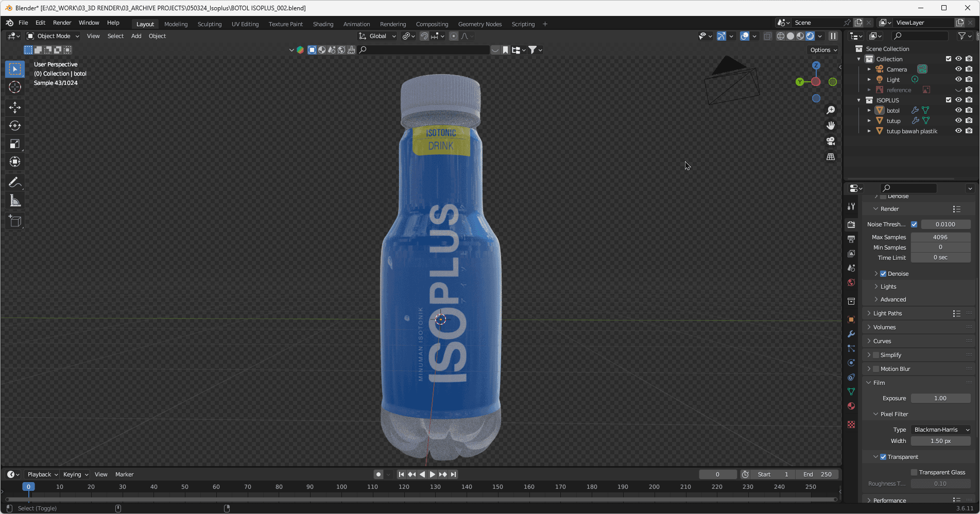980x514 pixels.
Task: Open the Object properties tab
Action: [851, 320]
